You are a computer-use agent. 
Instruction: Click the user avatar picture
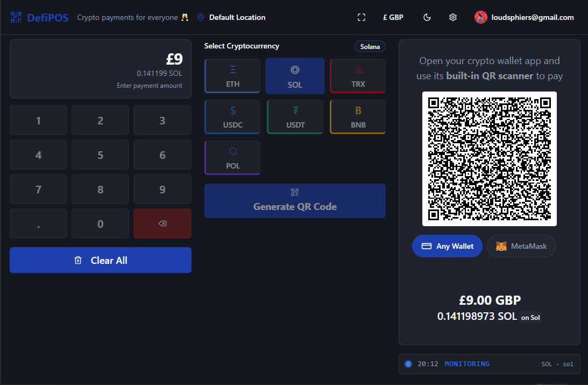pyautogui.click(x=481, y=17)
